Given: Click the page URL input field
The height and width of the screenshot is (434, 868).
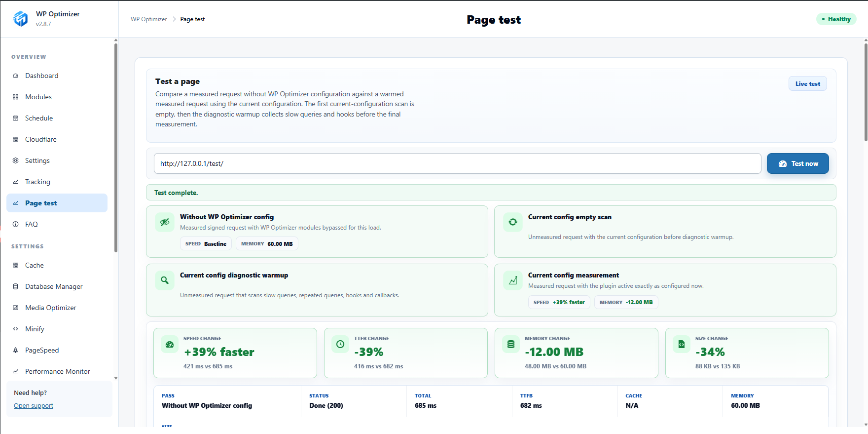Looking at the screenshot, I should pyautogui.click(x=457, y=163).
